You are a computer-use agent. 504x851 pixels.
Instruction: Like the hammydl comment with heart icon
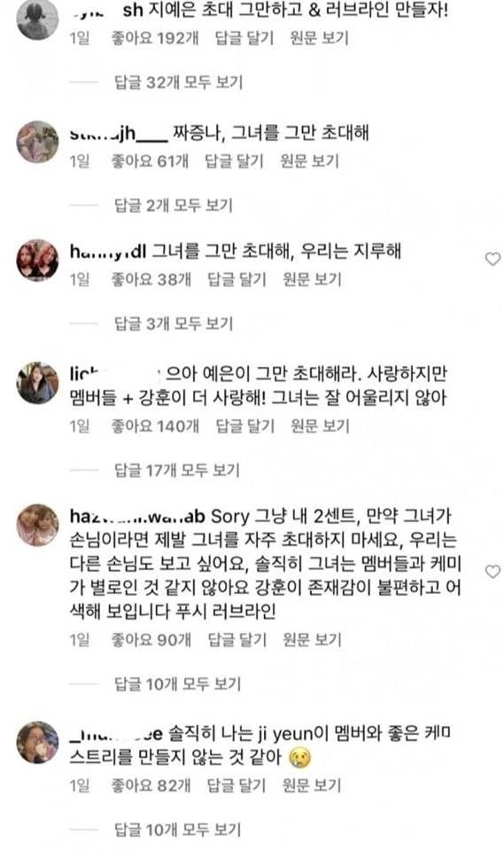click(492, 260)
